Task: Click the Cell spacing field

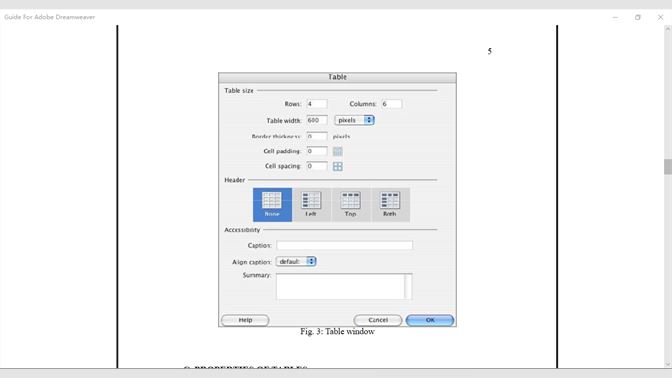Action: (x=317, y=166)
